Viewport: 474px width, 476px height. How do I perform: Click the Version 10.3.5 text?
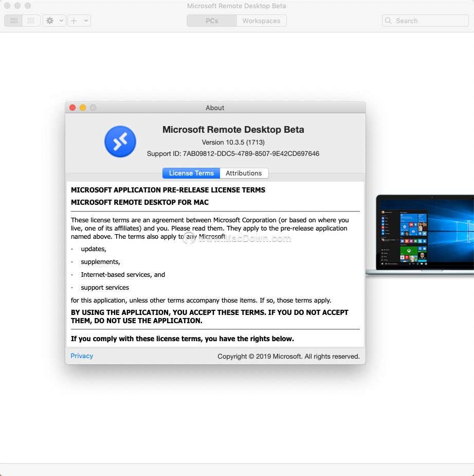point(233,142)
